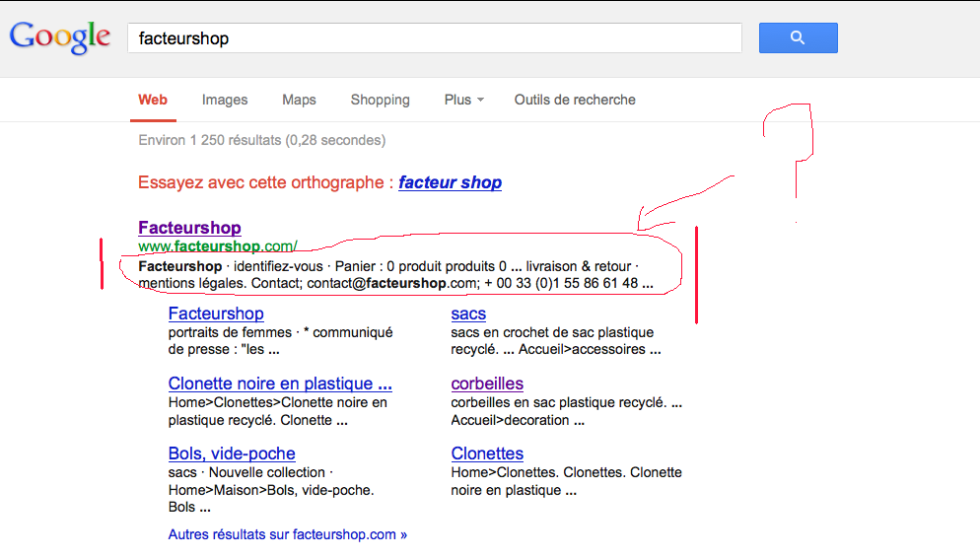Click the blue magnifier search button
Image resolution: width=980 pixels, height=558 pixels.
[x=799, y=37]
